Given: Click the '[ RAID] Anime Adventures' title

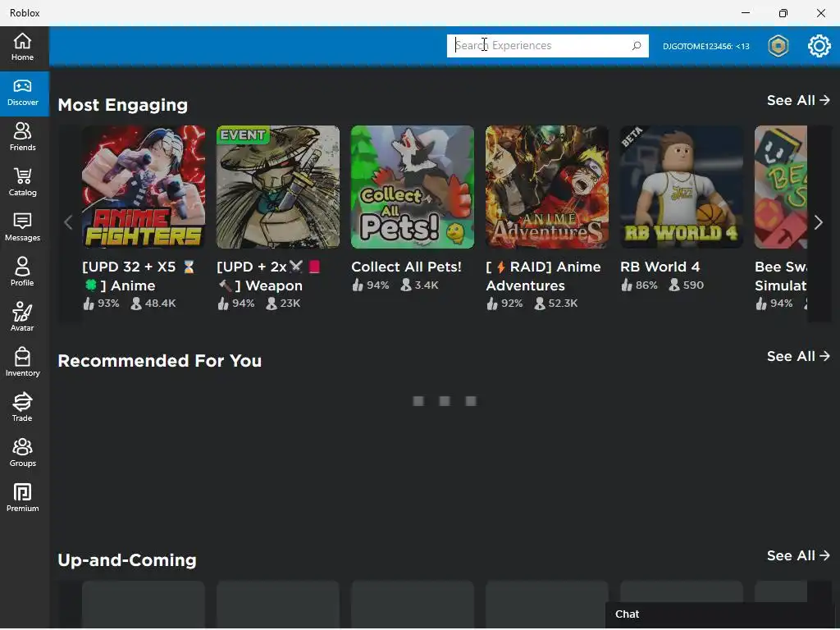Looking at the screenshot, I should point(543,276).
